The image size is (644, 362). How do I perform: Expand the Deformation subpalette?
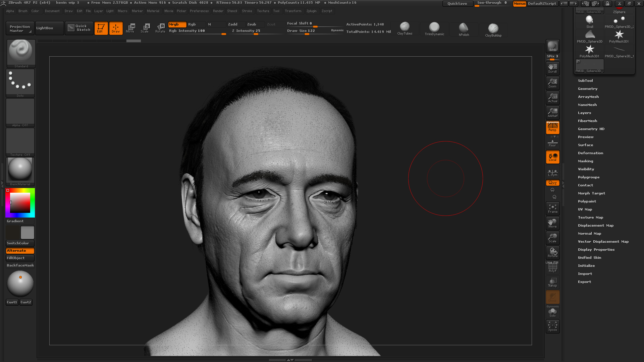pyautogui.click(x=590, y=153)
